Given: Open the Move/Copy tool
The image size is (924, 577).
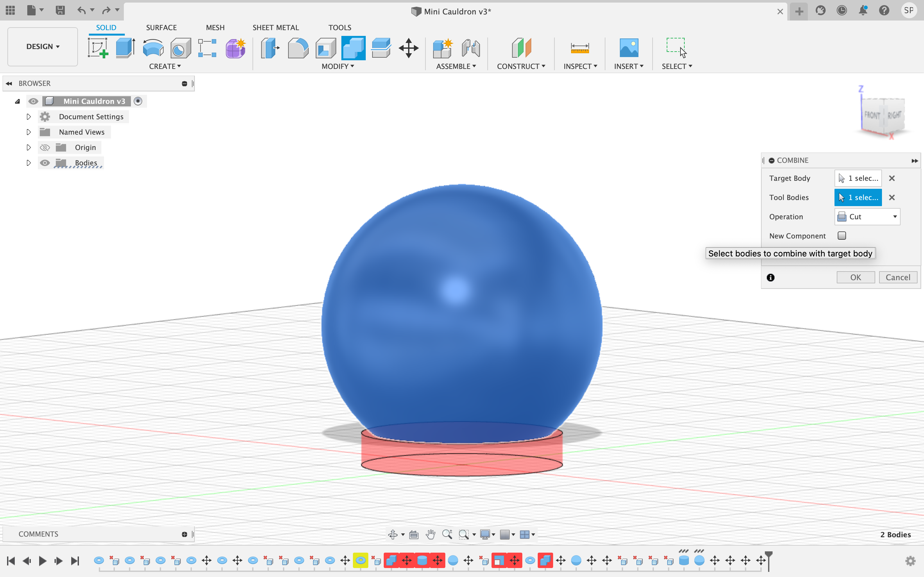Looking at the screenshot, I should coord(408,48).
